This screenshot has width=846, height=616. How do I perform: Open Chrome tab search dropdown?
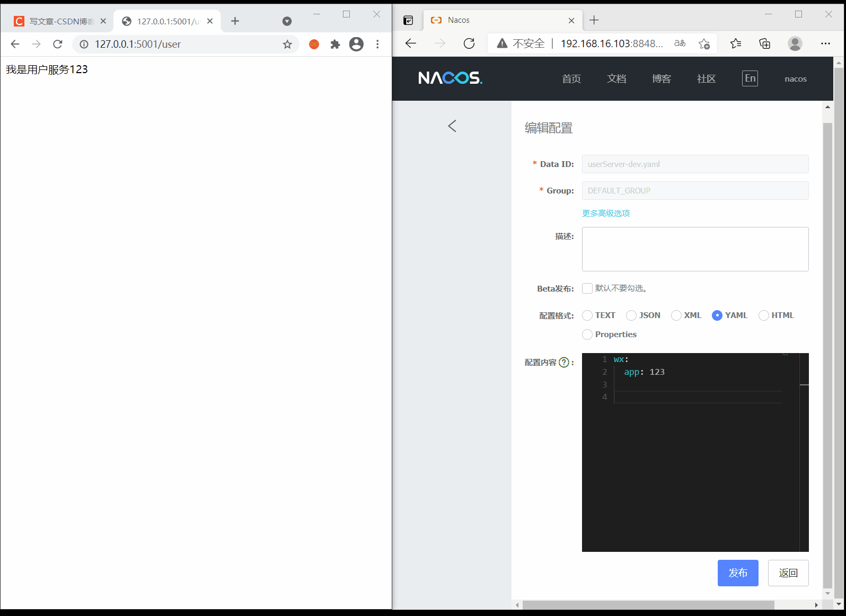tap(287, 21)
